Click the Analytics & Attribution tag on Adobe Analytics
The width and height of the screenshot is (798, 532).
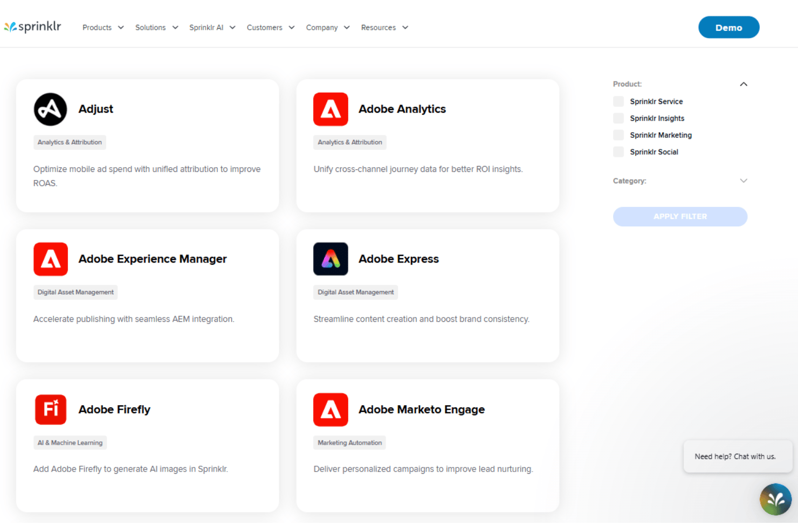tap(350, 142)
